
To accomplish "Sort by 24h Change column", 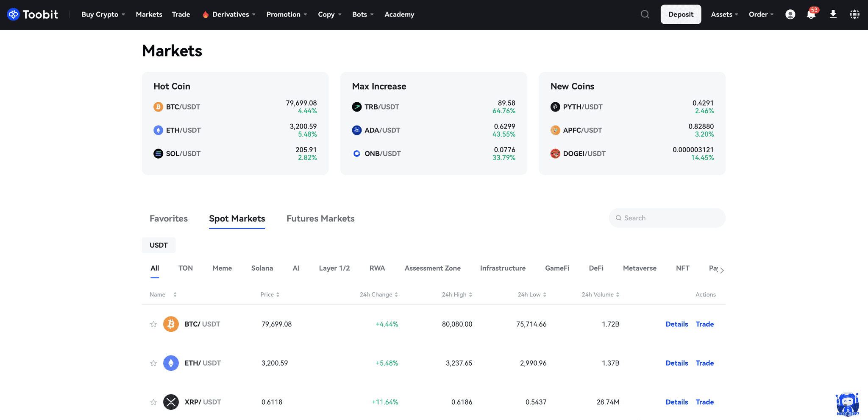I will pyautogui.click(x=378, y=294).
